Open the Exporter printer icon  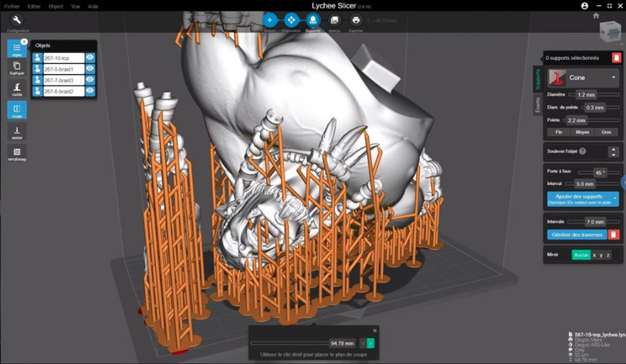(356, 20)
